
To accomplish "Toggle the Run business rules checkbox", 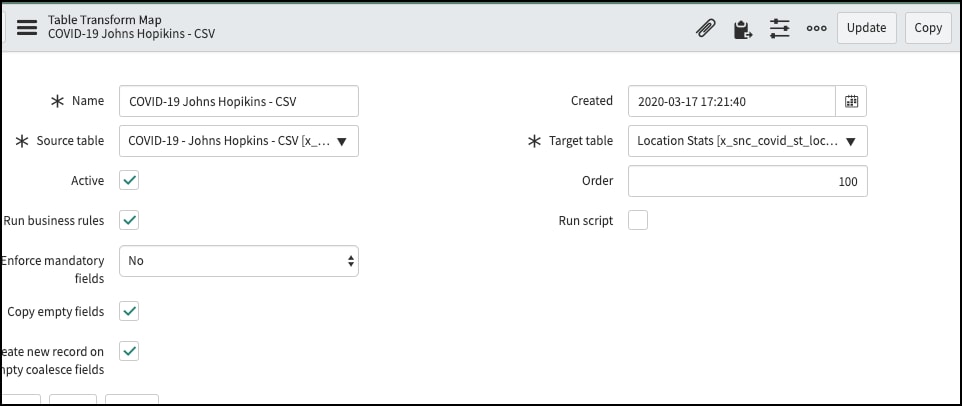I will 129,220.
